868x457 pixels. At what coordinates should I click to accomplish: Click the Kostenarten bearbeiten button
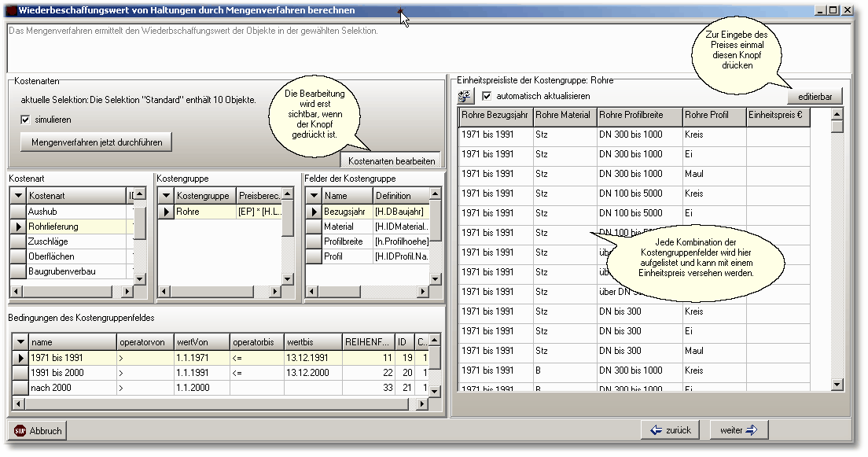point(391,160)
